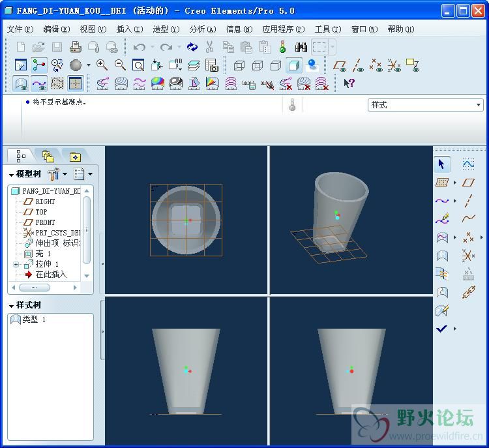Open the 编辑(E) menu
This screenshot has width=489, height=448.
pyautogui.click(x=57, y=29)
